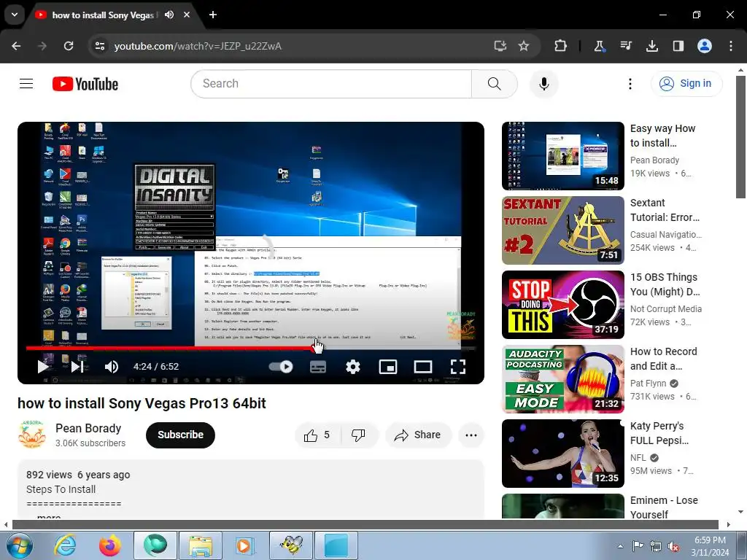Skip to the next video
The height and width of the screenshot is (560, 747).
pos(77,366)
